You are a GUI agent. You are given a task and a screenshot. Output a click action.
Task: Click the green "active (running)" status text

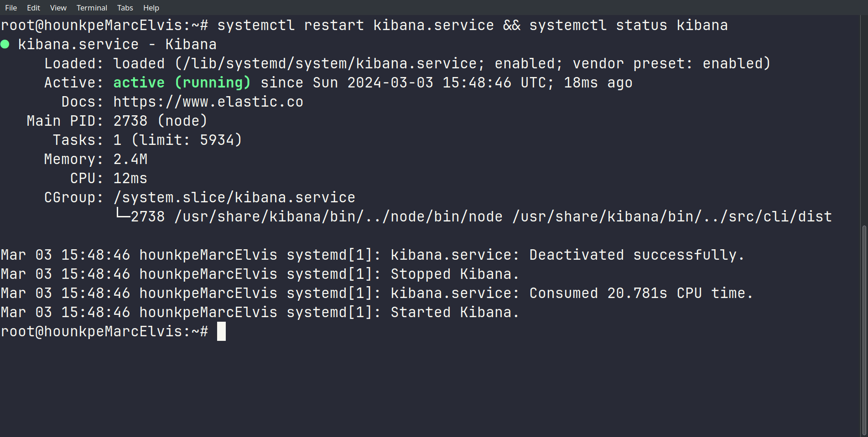tap(182, 82)
